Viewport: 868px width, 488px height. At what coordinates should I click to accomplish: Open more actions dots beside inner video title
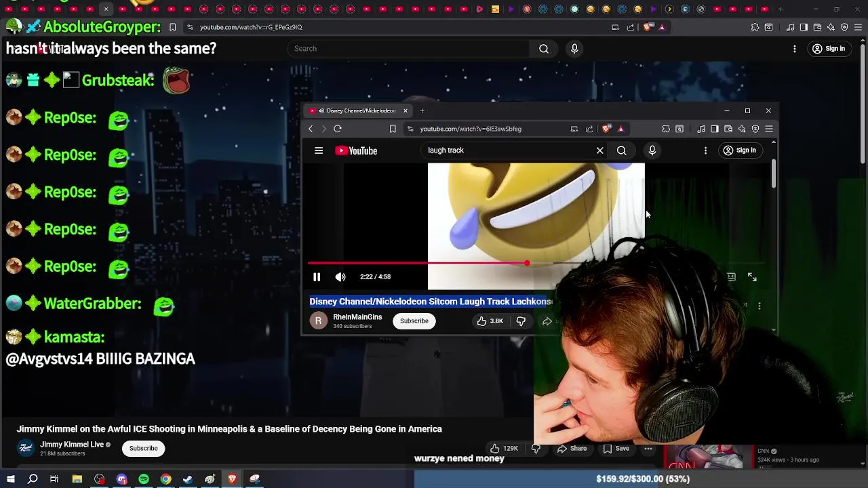759,306
